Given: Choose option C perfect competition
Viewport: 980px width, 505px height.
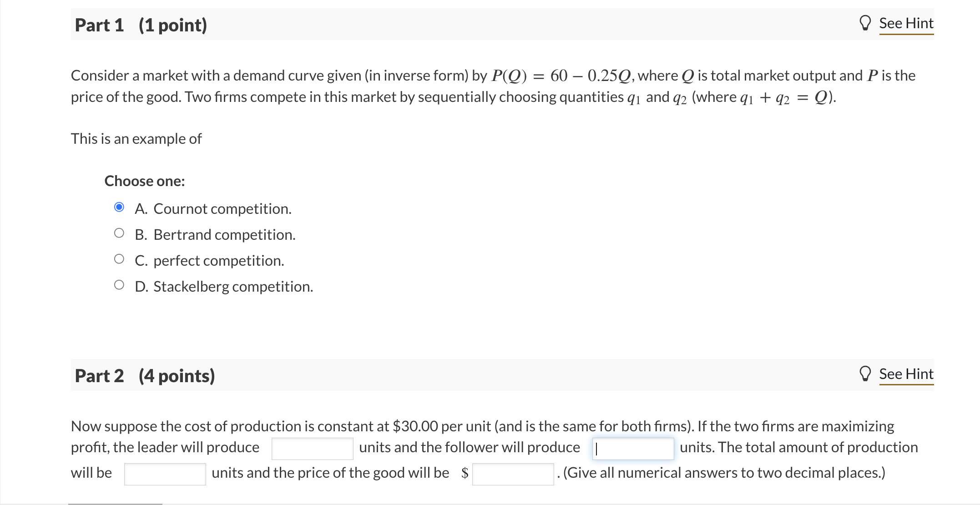Looking at the screenshot, I should coord(119,259).
